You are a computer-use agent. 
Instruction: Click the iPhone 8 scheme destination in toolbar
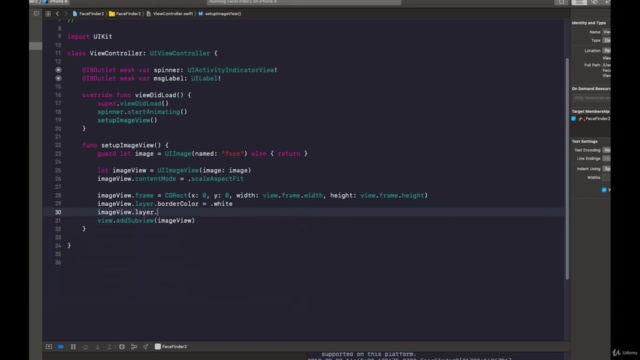coord(56,2)
